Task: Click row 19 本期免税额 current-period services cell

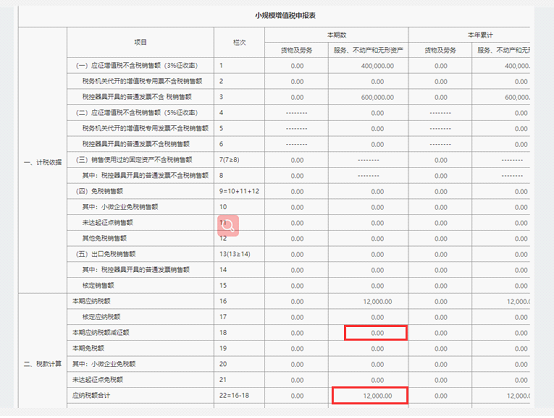Action: click(x=369, y=349)
